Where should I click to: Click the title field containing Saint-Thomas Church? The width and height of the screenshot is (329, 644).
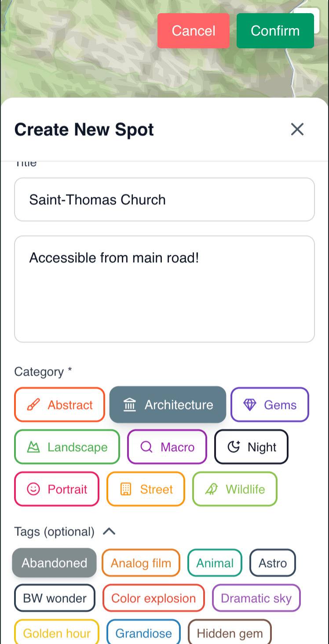point(164,199)
